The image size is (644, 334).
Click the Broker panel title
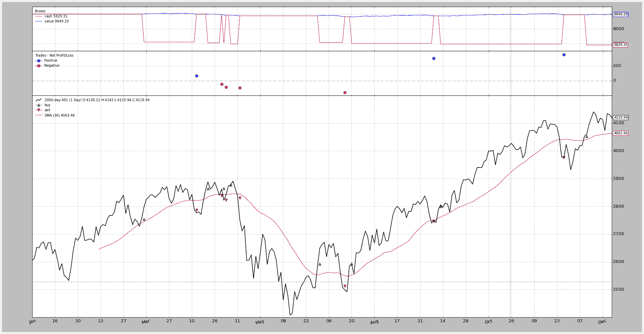tap(40, 11)
